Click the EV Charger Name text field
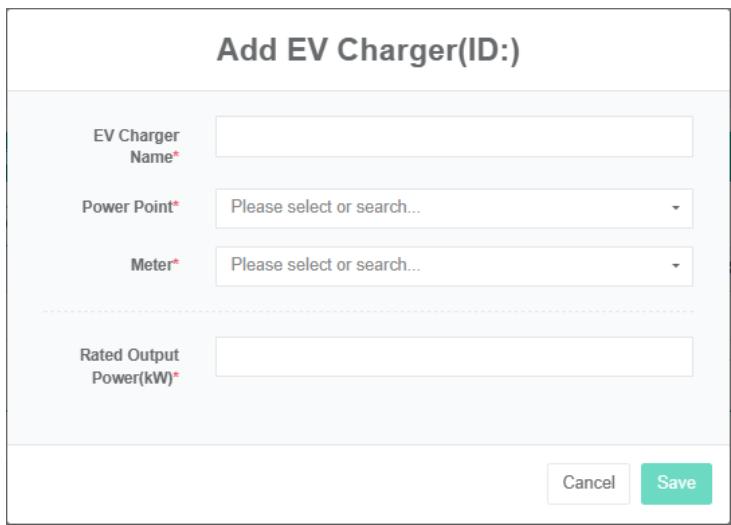The width and height of the screenshot is (731, 525). point(454,137)
